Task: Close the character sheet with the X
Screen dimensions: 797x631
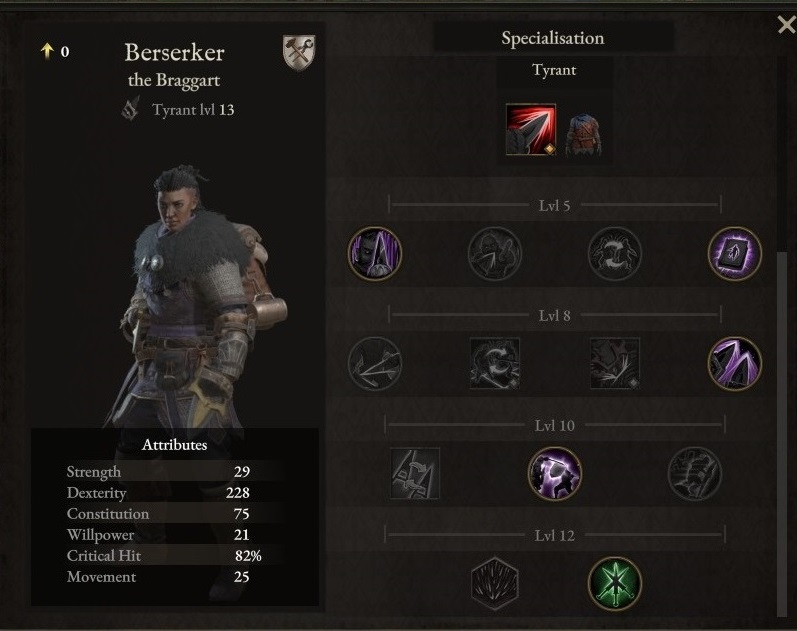Action: 787,24
